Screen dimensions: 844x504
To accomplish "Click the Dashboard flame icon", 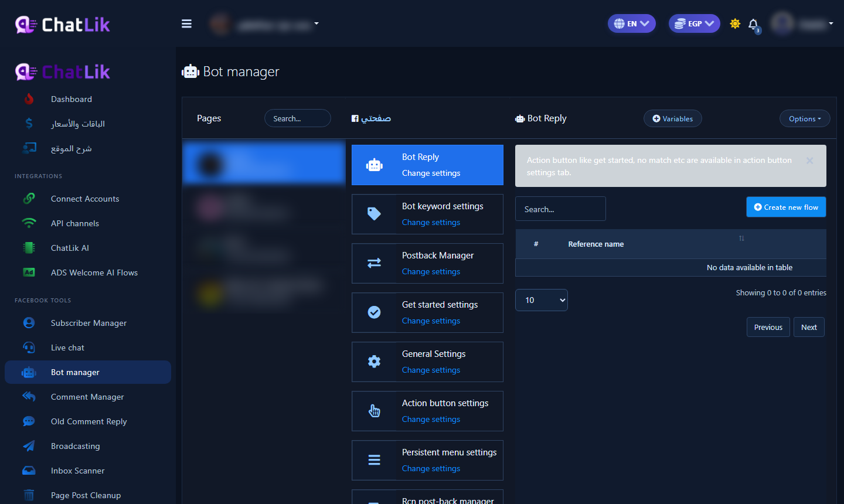I will (29, 99).
